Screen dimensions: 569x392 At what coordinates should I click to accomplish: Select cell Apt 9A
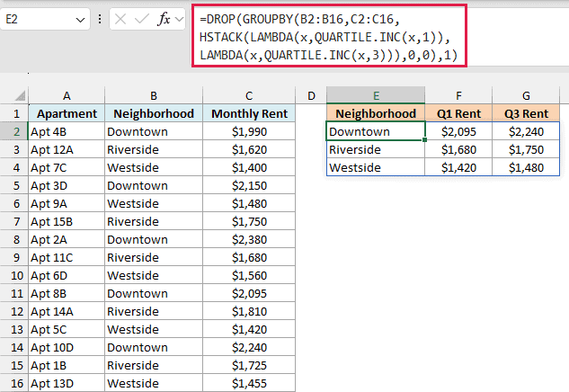(67, 203)
